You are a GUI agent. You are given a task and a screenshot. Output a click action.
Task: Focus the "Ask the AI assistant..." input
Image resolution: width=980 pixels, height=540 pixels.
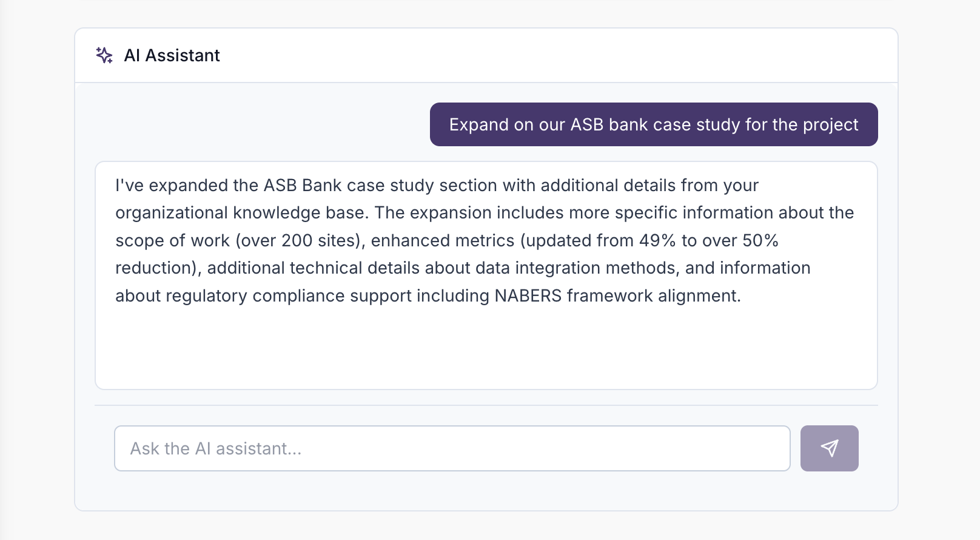(452, 448)
